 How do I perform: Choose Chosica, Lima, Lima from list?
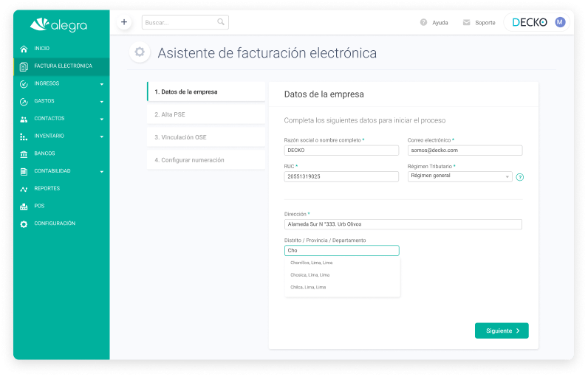click(310, 275)
